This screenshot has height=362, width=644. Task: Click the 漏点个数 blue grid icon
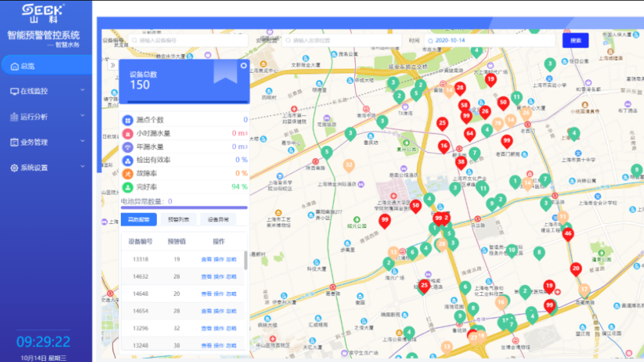point(128,120)
